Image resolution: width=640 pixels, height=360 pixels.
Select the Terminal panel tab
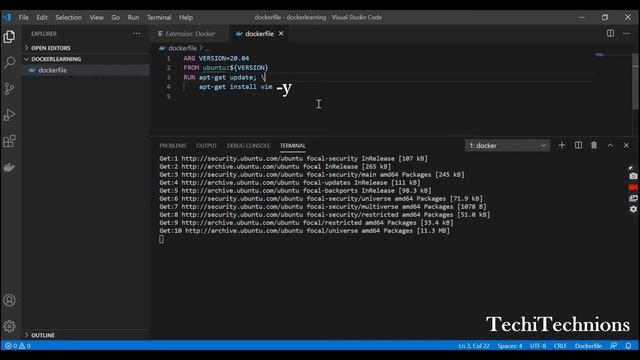point(293,146)
